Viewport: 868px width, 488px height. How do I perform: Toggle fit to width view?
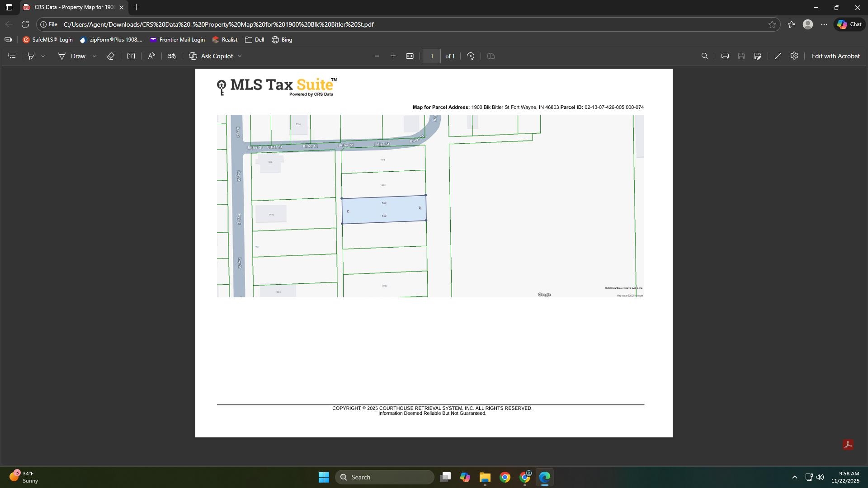click(410, 56)
